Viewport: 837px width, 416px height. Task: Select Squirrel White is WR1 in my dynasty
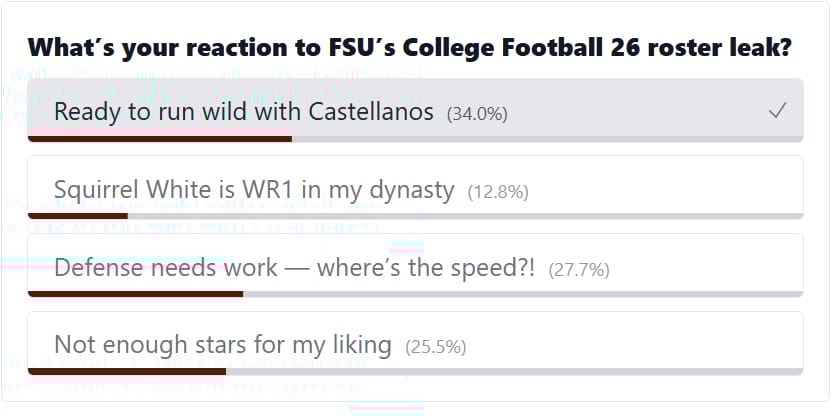[x=254, y=189]
